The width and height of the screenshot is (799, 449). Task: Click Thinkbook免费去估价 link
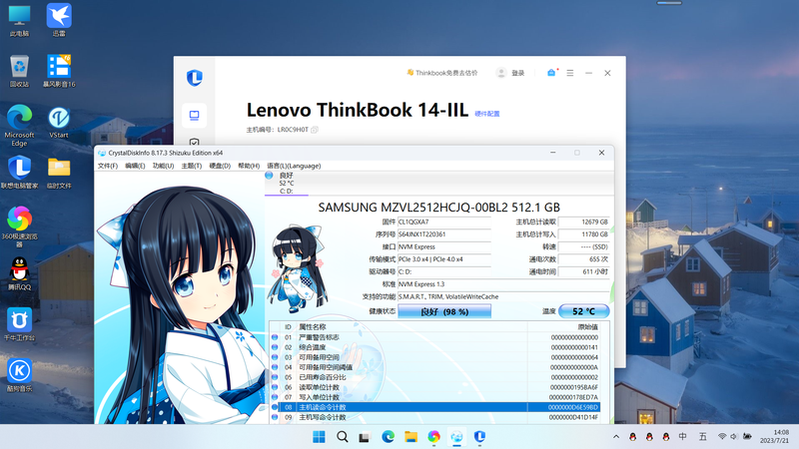click(x=442, y=73)
